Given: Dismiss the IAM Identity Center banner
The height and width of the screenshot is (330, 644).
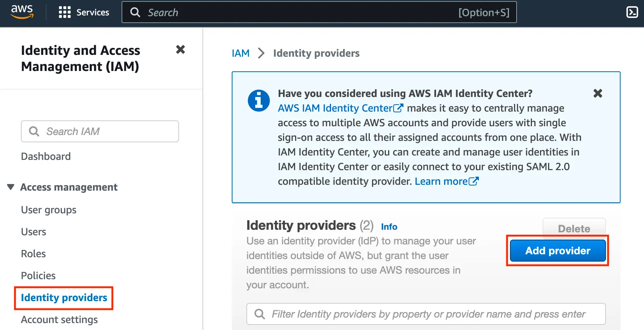Looking at the screenshot, I should tap(598, 94).
